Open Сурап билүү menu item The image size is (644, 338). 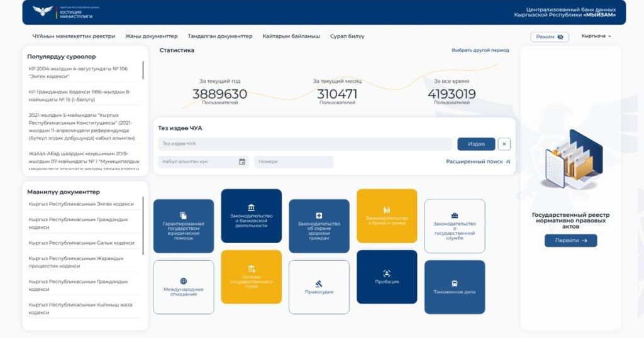(347, 36)
